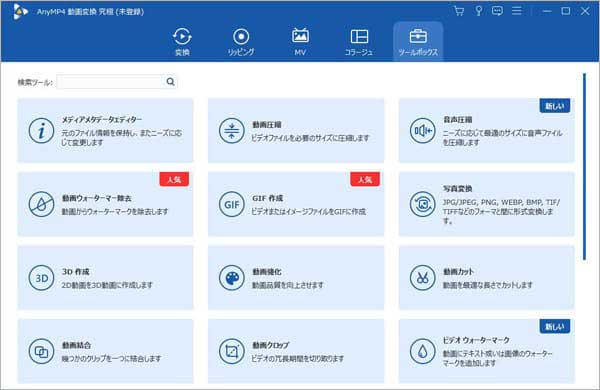Click the 音声圧縮 speaker icon
Screen dimensions: 600x390
422,131
